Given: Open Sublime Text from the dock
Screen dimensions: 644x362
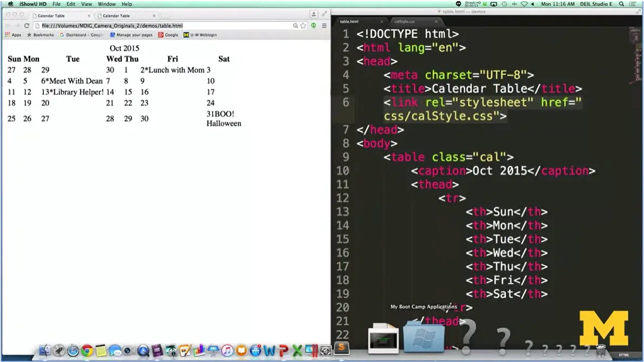Looking at the screenshot, I should click(x=341, y=348).
